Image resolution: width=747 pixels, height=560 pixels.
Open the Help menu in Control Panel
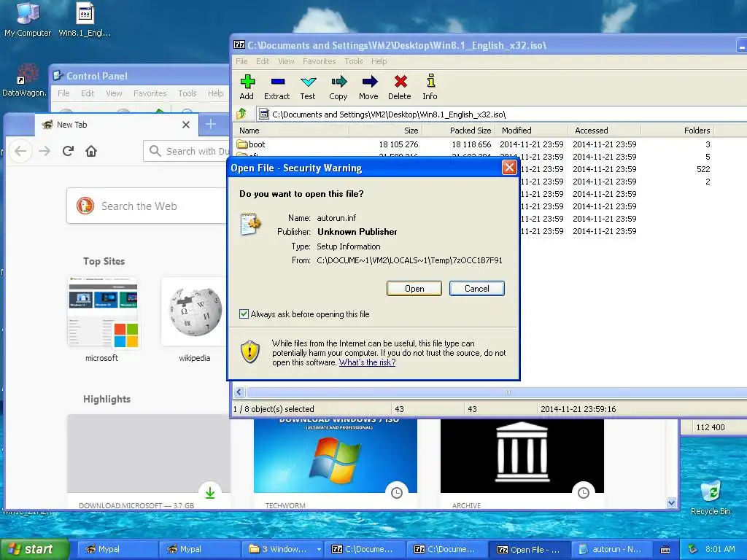(215, 93)
